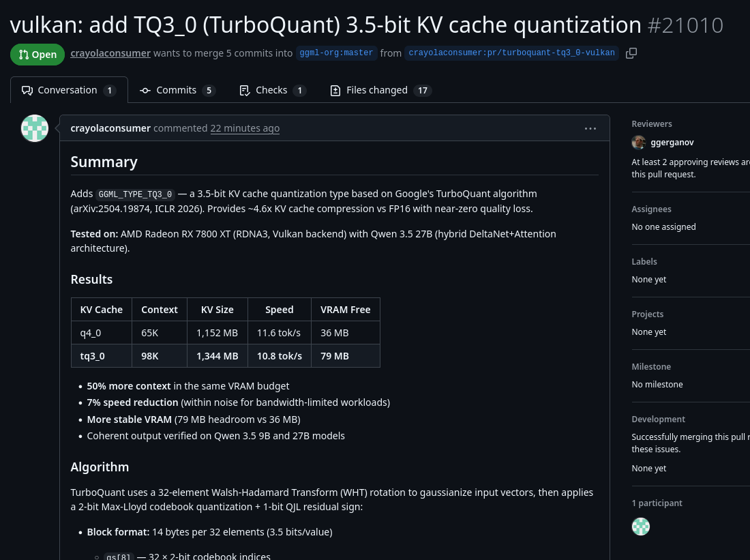Click 'No milestone' text

[657, 384]
